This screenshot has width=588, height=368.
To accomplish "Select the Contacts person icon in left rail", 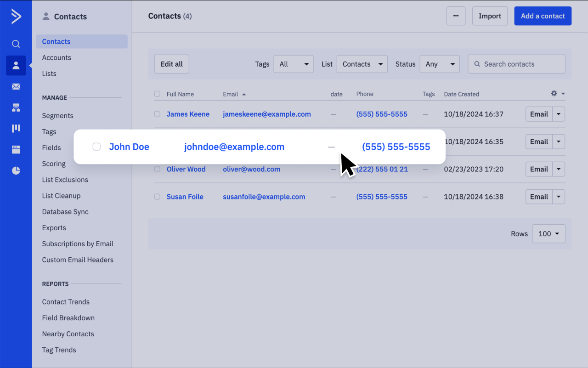I will pos(16,65).
